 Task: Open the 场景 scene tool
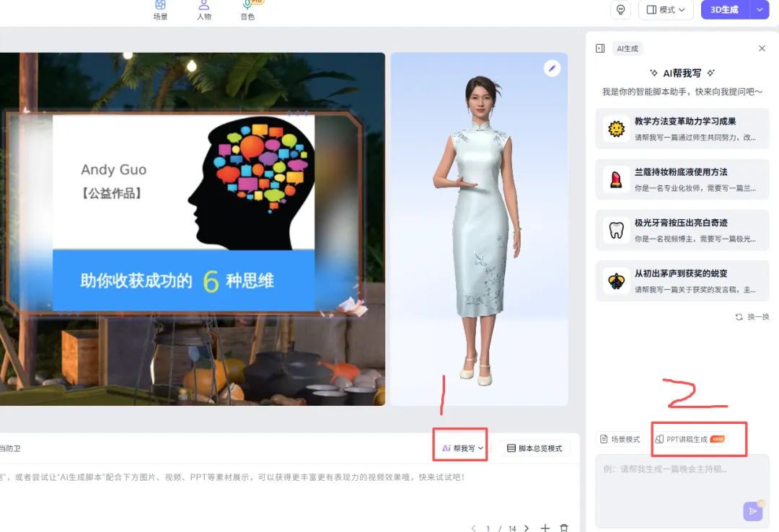coord(160,10)
